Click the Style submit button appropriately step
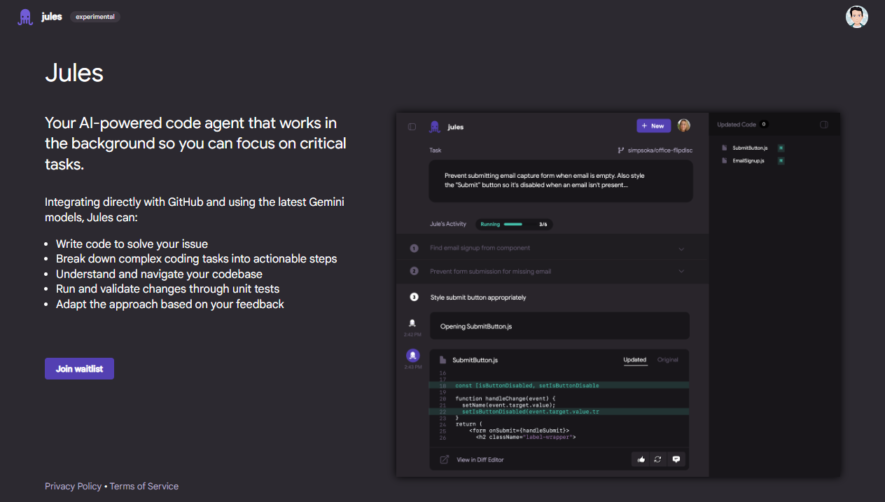The width and height of the screenshot is (885, 502). point(478,297)
